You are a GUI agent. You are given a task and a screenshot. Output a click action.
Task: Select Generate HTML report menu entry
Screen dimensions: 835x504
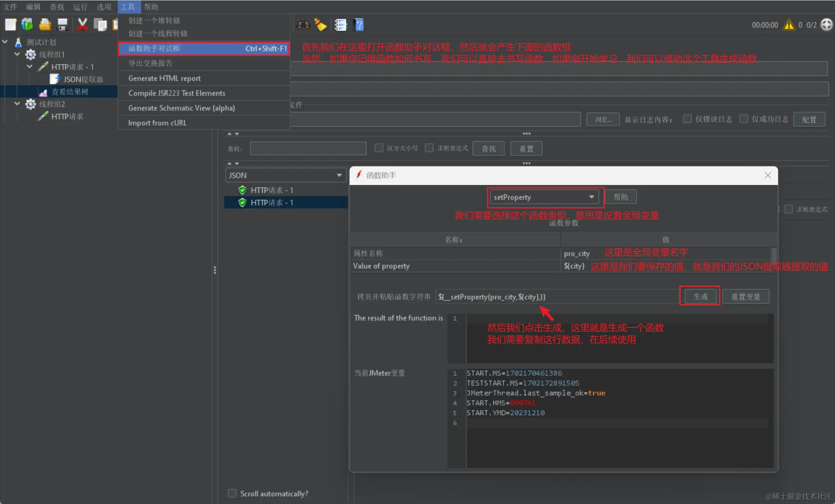click(x=164, y=78)
